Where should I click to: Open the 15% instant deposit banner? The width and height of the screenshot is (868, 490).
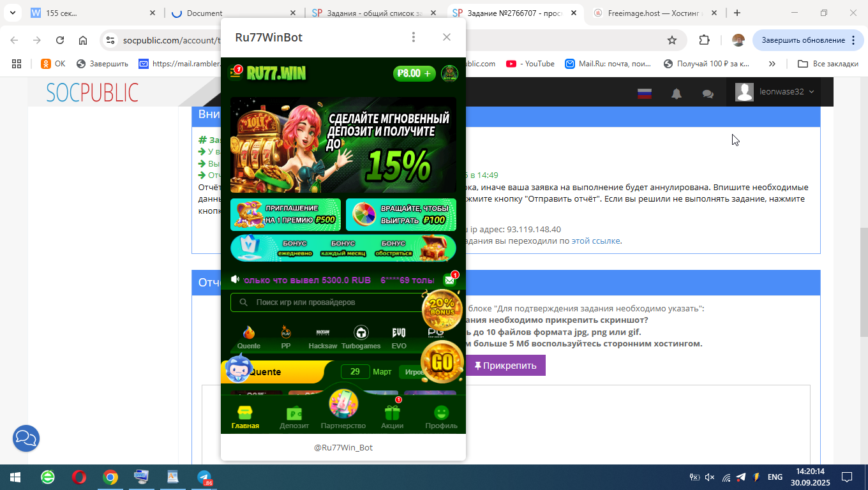343,145
